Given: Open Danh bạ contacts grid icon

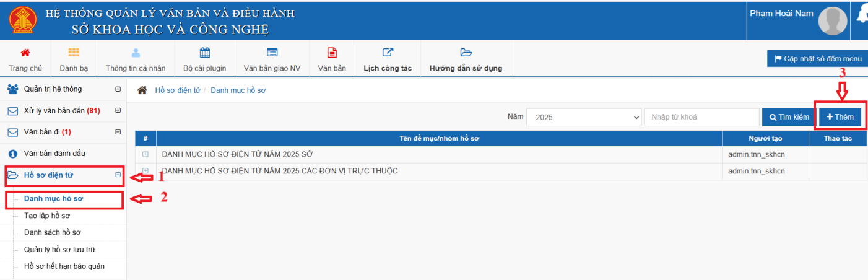Looking at the screenshot, I should 74,53.
